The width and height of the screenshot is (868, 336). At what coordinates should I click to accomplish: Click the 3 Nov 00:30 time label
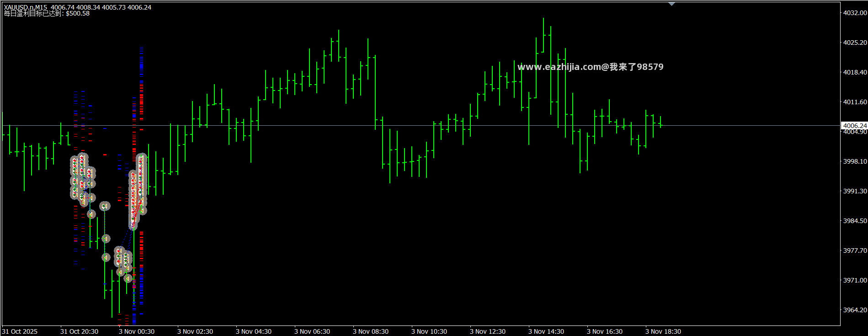coord(137,331)
